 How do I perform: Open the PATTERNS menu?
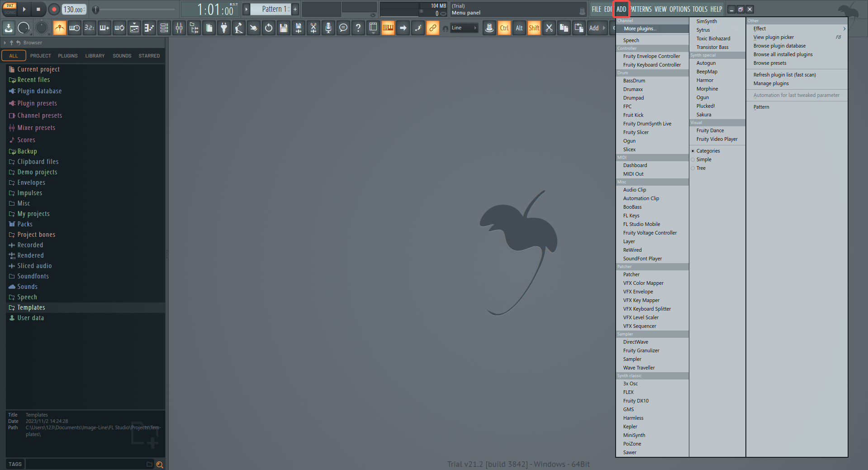tap(640, 9)
